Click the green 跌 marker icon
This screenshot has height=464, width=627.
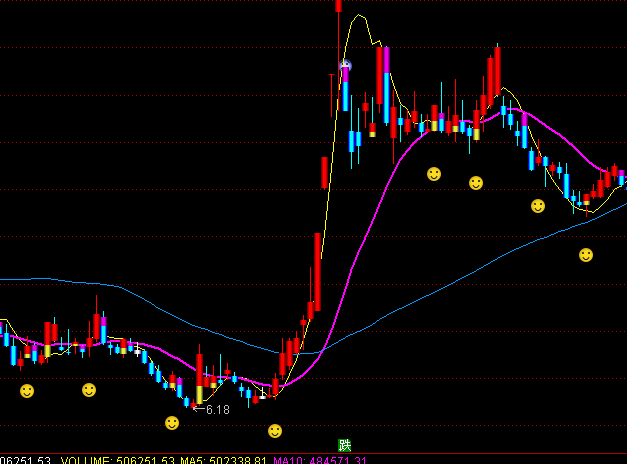345,445
